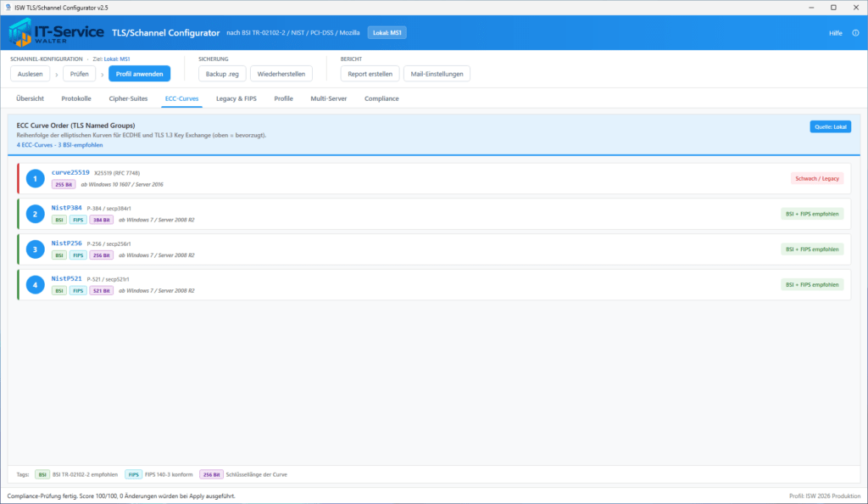Go to the Cipher-Suites tab
The image size is (868, 504).
point(129,98)
